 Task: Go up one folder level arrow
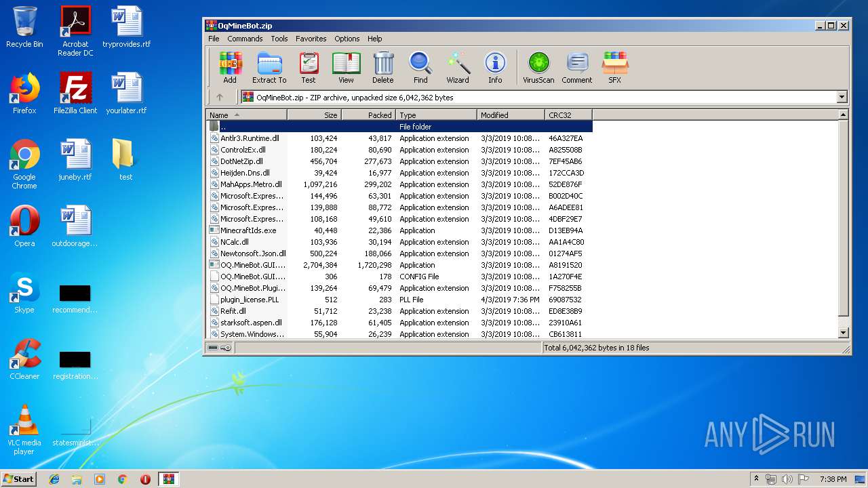pos(219,97)
